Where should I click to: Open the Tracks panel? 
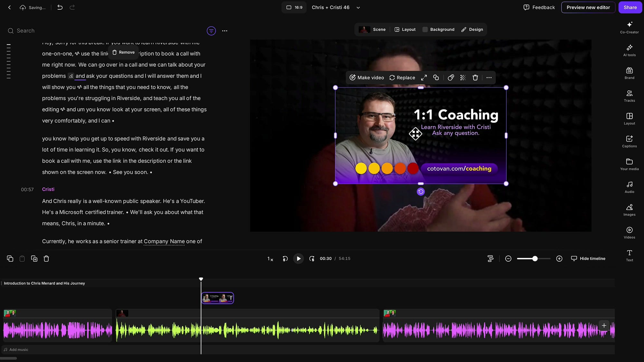point(630,96)
